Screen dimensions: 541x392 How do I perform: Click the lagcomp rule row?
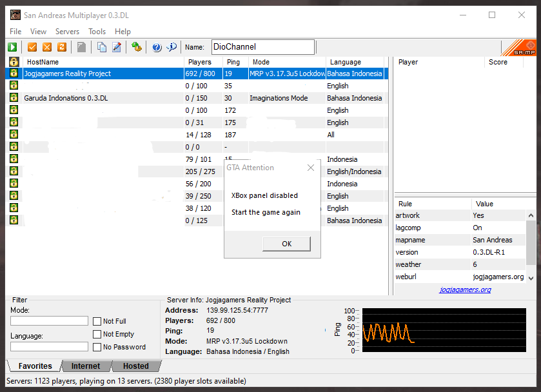coord(460,228)
